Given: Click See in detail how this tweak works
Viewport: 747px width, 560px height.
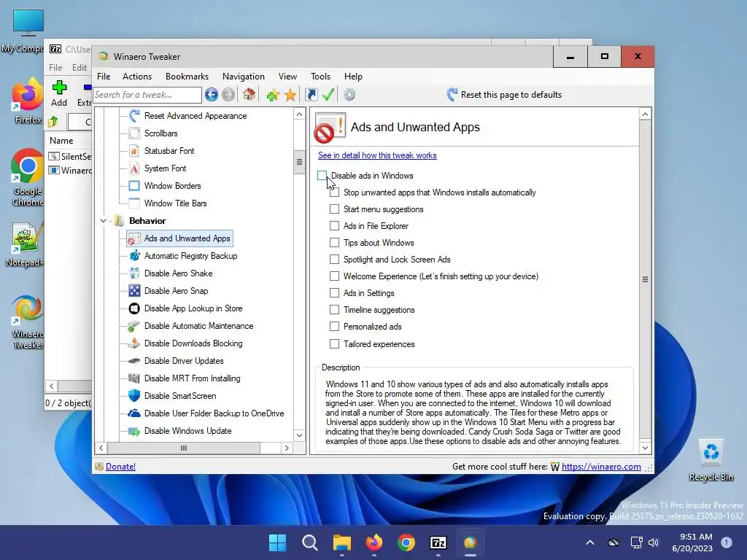Looking at the screenshot, I should point(377,155).
